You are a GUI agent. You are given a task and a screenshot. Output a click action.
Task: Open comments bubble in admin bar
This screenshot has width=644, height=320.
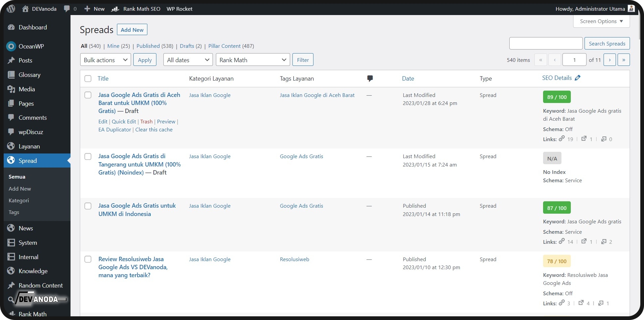tap(67, 9)
